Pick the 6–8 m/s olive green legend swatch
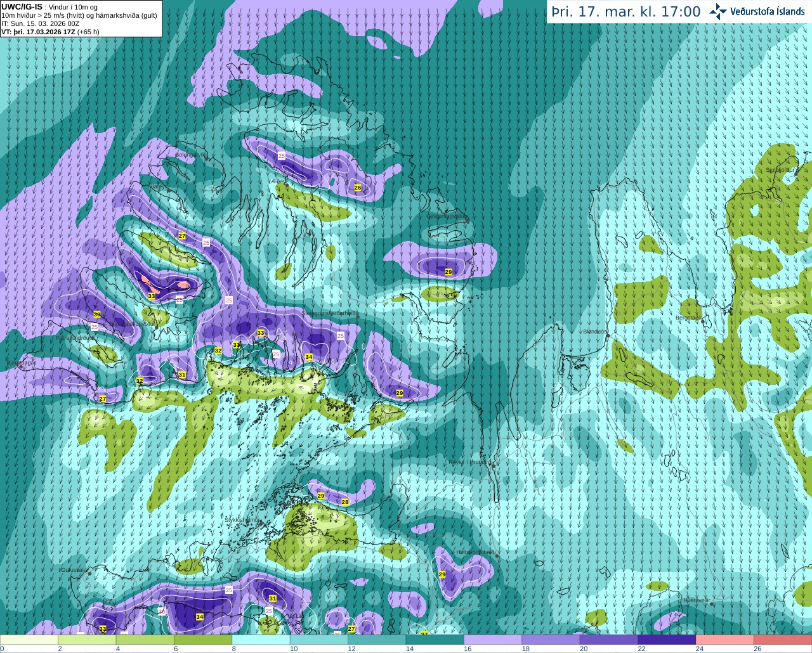Screen dimensions: 812x653 (203, 640)
